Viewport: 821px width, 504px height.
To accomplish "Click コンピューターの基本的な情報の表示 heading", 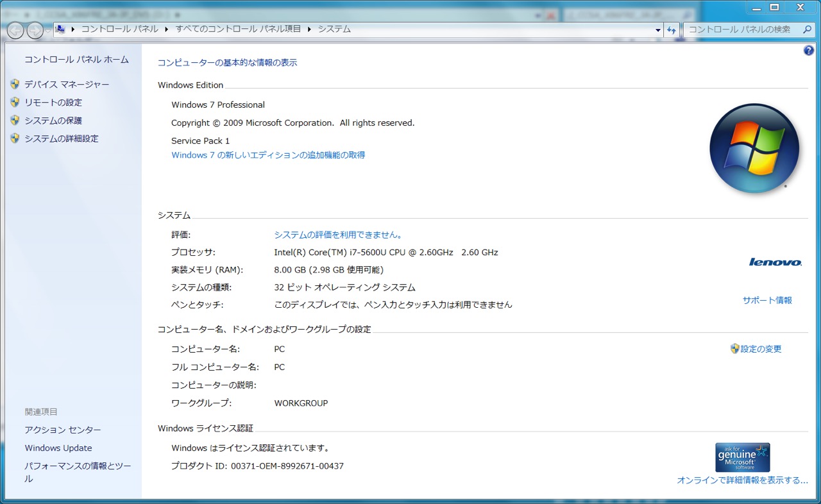I will 227,63.
